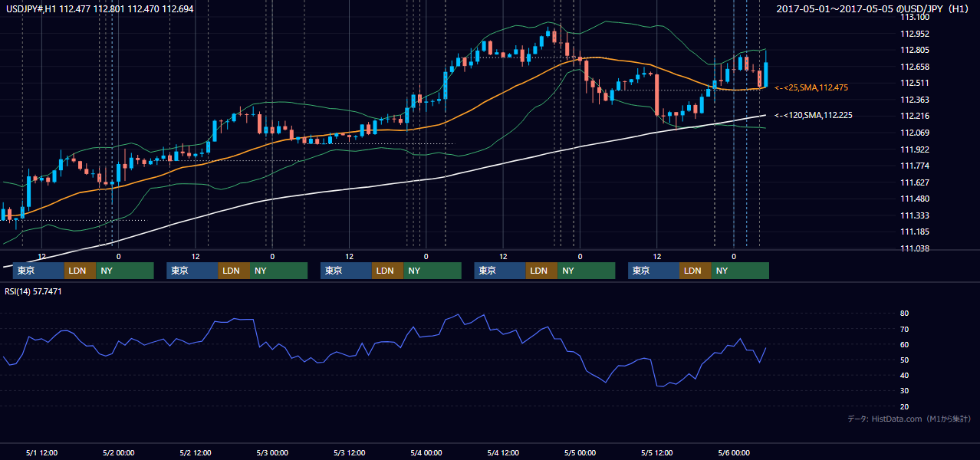Click the RSI 60 level label
Screen dimensions: 980x460
(x=905, y=344)
